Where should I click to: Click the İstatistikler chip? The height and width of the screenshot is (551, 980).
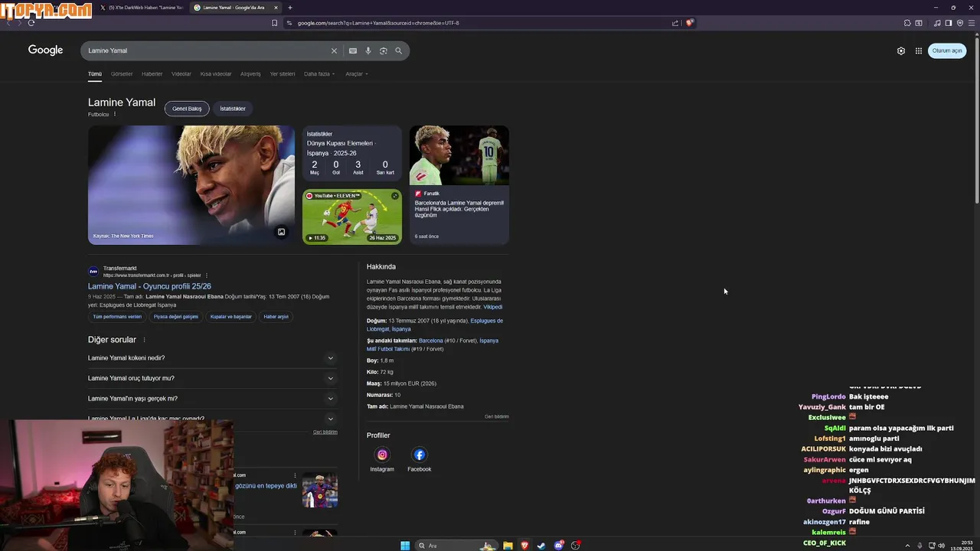(x=233, y=109)
